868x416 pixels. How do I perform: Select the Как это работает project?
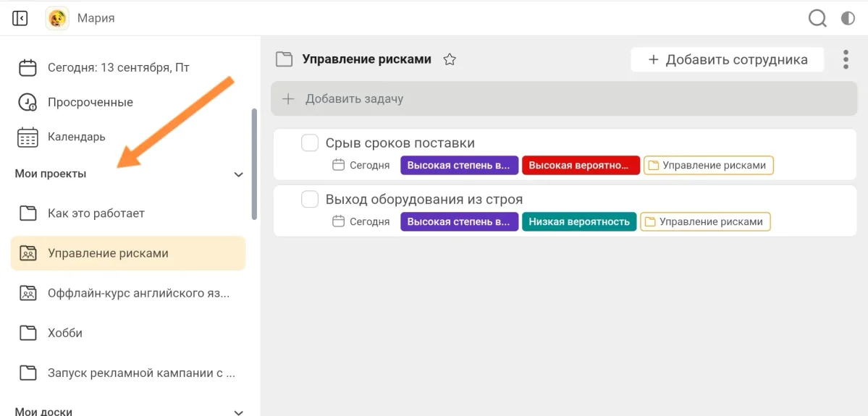[x=96, y=213]
